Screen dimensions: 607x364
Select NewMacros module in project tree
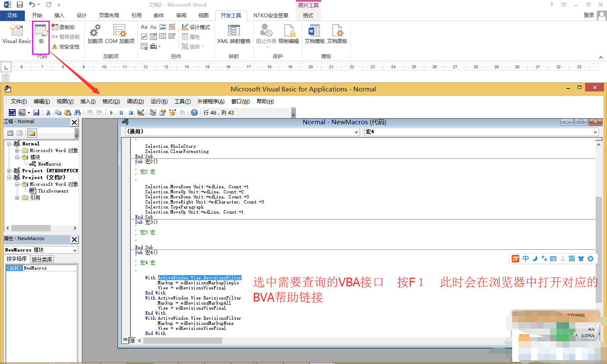click(49, 164)
